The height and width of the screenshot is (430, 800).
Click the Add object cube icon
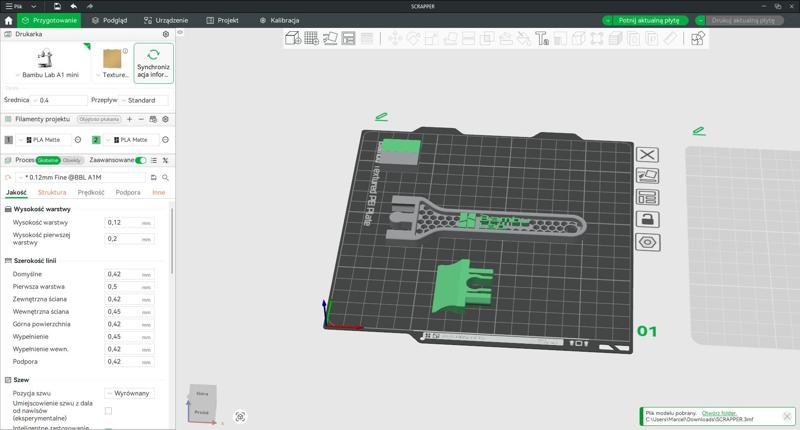(293, 38)
